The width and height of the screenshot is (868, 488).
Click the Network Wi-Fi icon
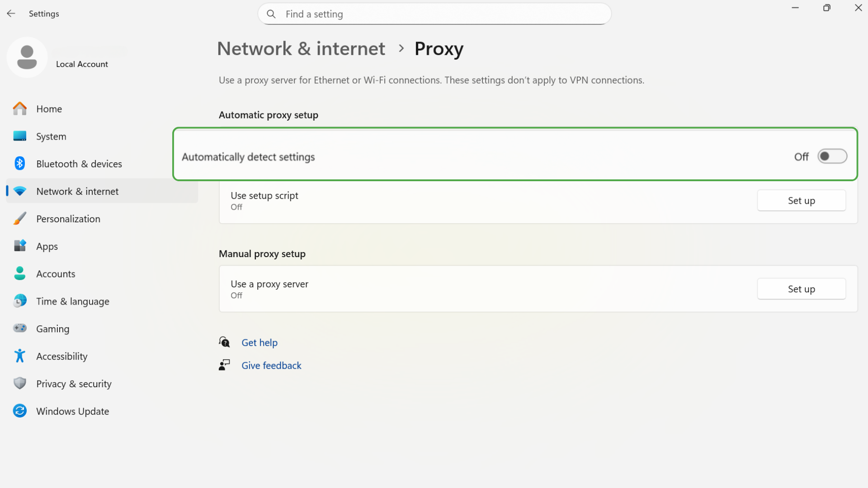[x=20, y=191]
